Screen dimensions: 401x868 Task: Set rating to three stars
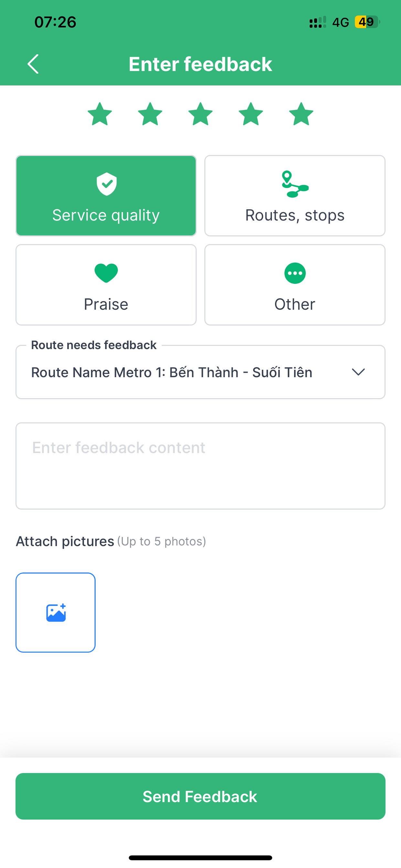point(200,114)
